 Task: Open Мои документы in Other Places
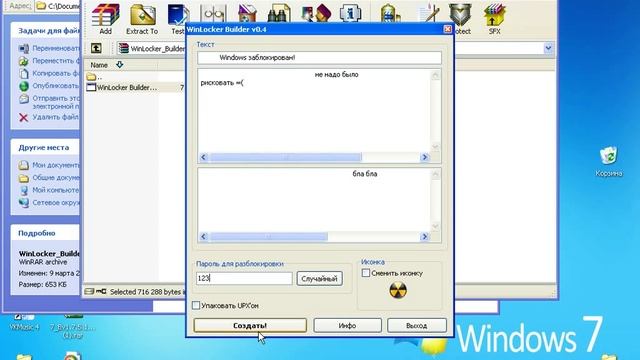point(56,165)
